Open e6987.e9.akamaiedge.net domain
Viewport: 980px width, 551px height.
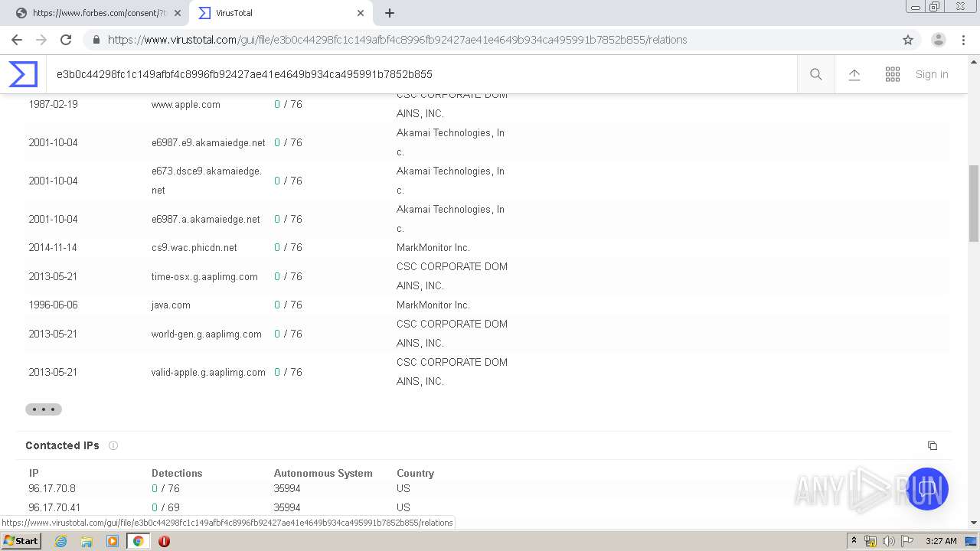click(x=208, y=142)
